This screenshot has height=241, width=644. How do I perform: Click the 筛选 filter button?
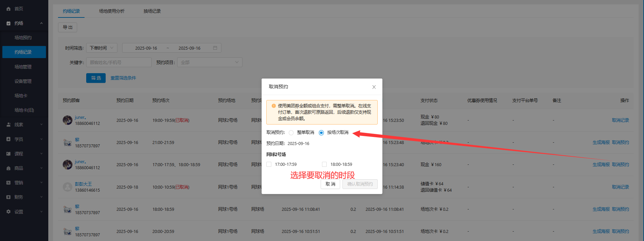(96, 78)
